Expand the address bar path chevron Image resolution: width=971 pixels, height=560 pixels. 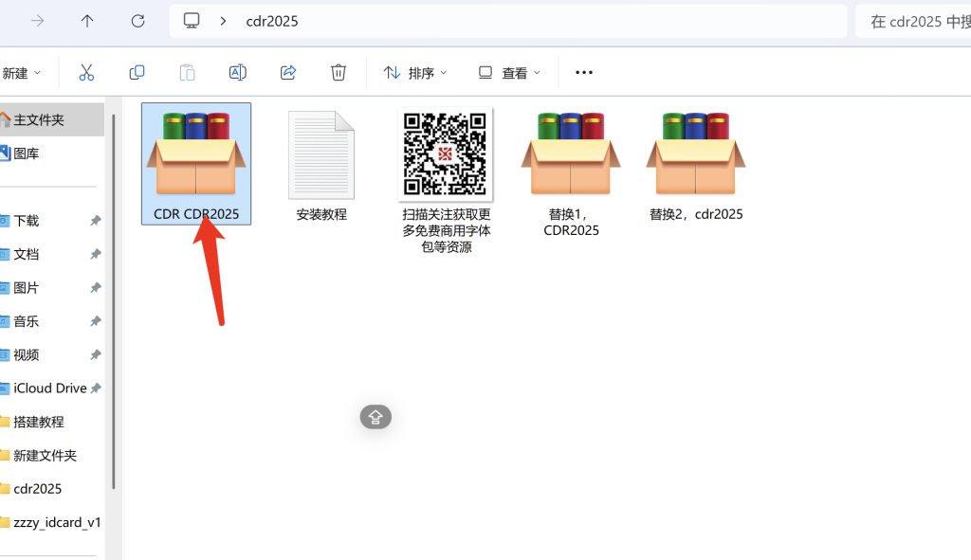(223, 21)
